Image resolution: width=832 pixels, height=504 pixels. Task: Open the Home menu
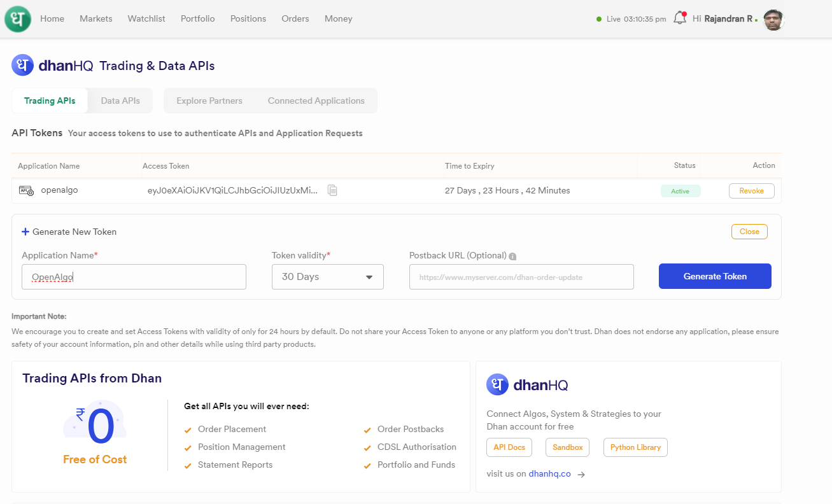52,18
